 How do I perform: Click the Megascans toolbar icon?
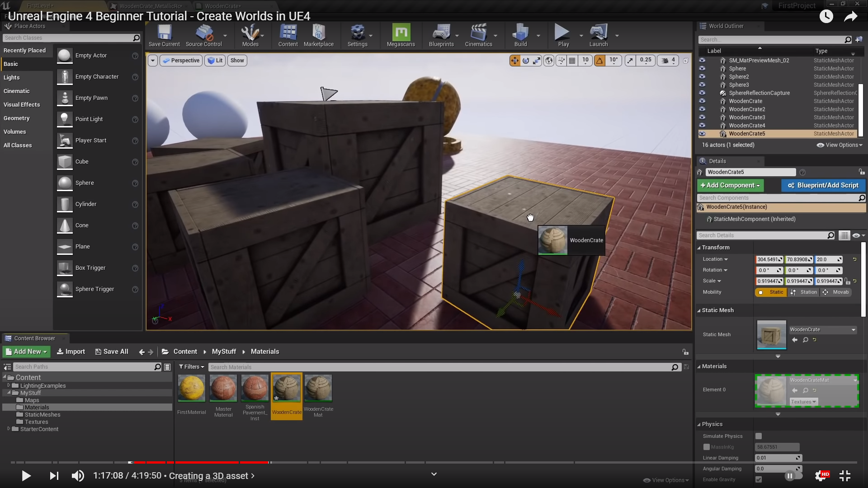pos(401,33)
